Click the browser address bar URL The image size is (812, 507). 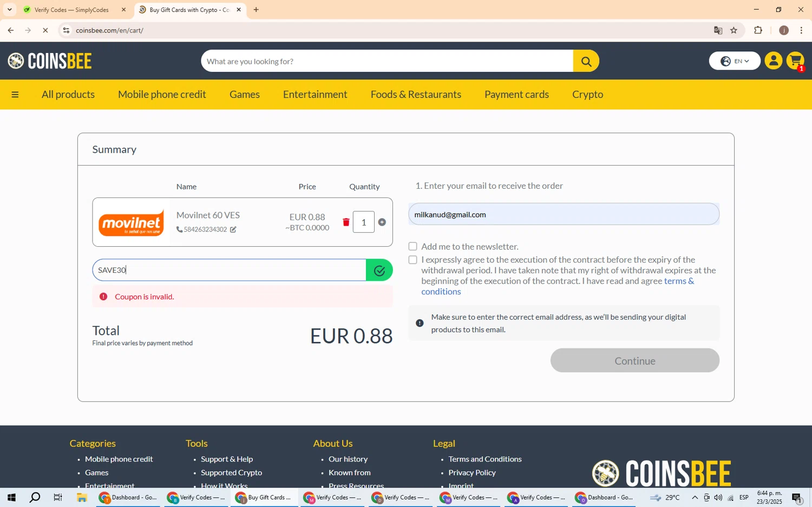coord(110,30)
